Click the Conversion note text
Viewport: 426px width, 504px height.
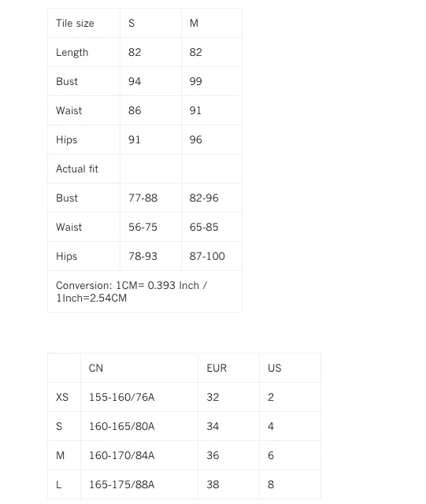[x=132, y=291]
